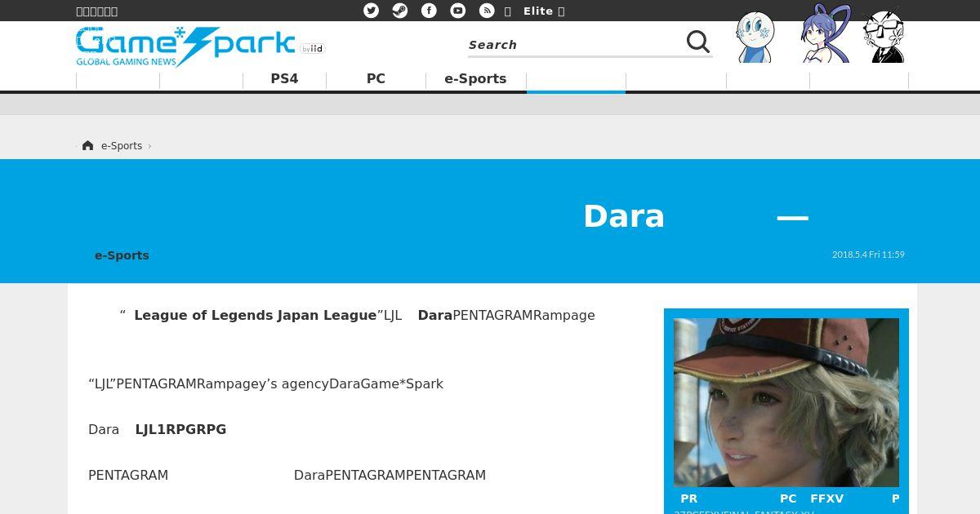The image size is (980, 514).
Task: Click the search magnifier icon
Action: (x=698, y=42)
